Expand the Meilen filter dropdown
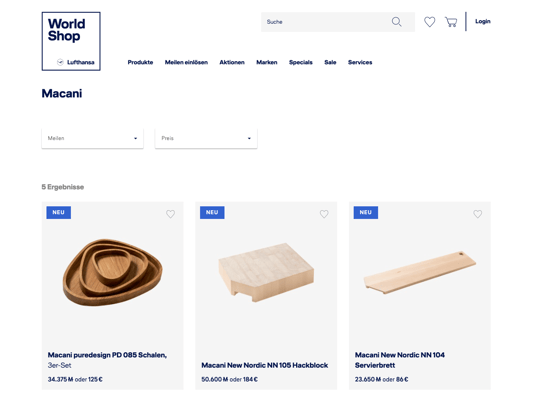 pyautogui.click(x=92, y=138)
